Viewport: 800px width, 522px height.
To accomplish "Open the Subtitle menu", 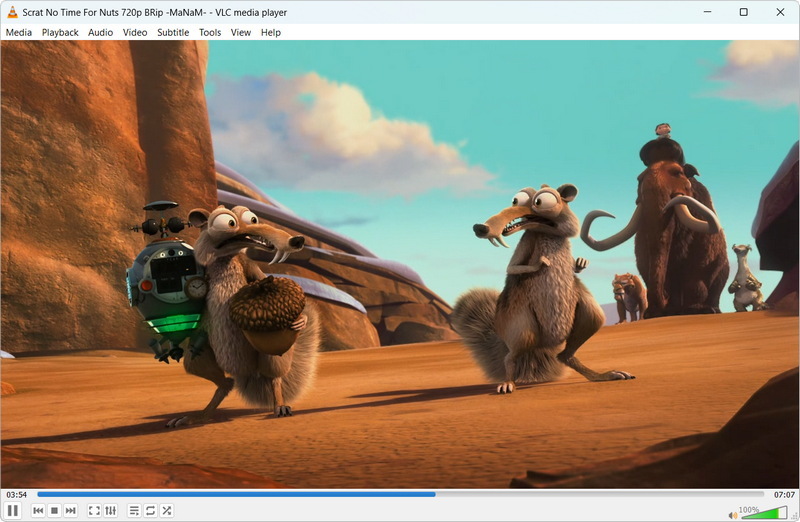I will (173, 32).
